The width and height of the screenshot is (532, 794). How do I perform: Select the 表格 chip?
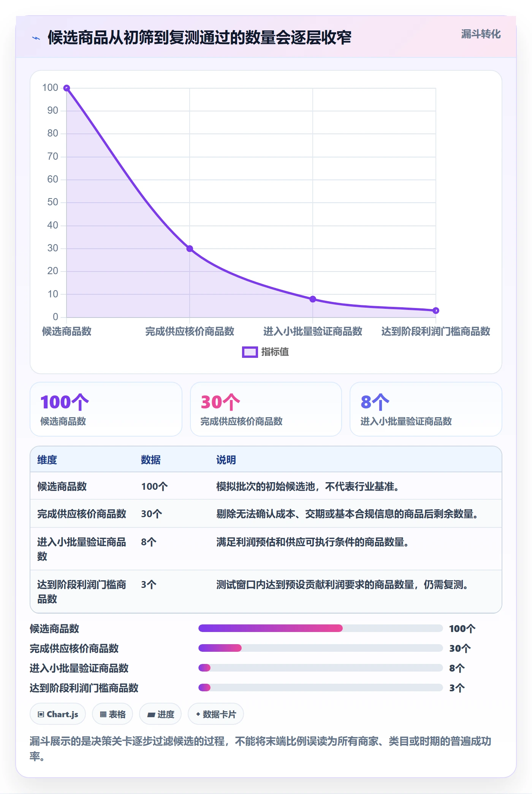(112, 714)
